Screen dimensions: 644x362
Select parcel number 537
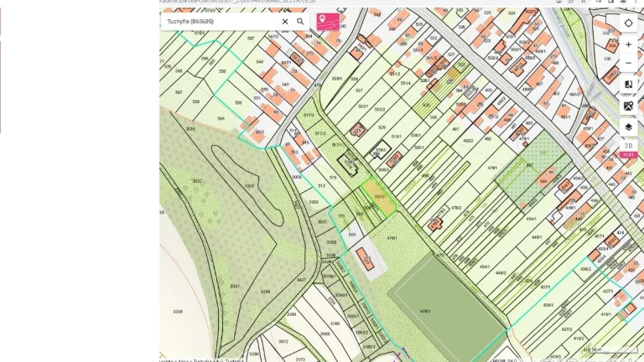click(x=359, y=90)
